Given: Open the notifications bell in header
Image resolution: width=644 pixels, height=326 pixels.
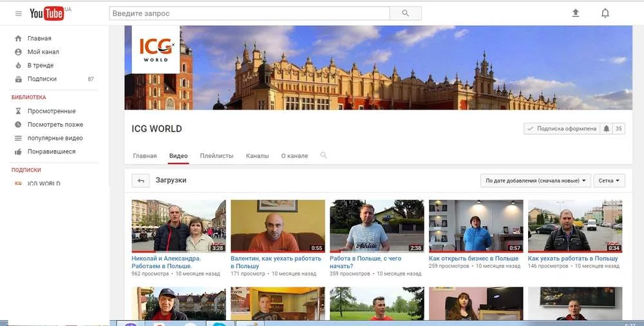Looking at the screenshot, I should click(605, 13).
